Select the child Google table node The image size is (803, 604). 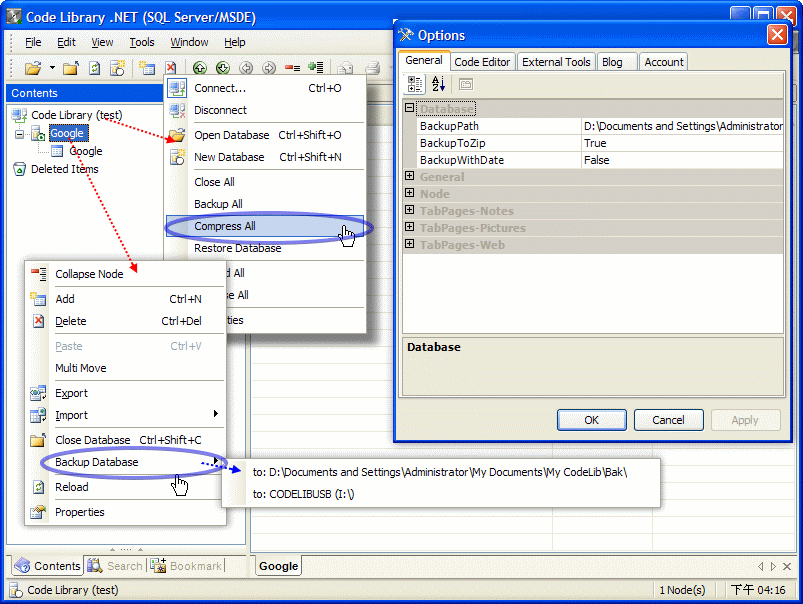pyautogui.click(x=86, y=151)
